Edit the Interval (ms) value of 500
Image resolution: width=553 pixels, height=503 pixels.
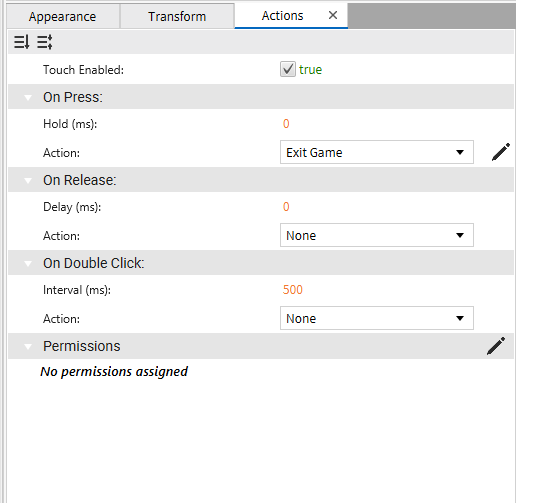[x=293, y=290]
